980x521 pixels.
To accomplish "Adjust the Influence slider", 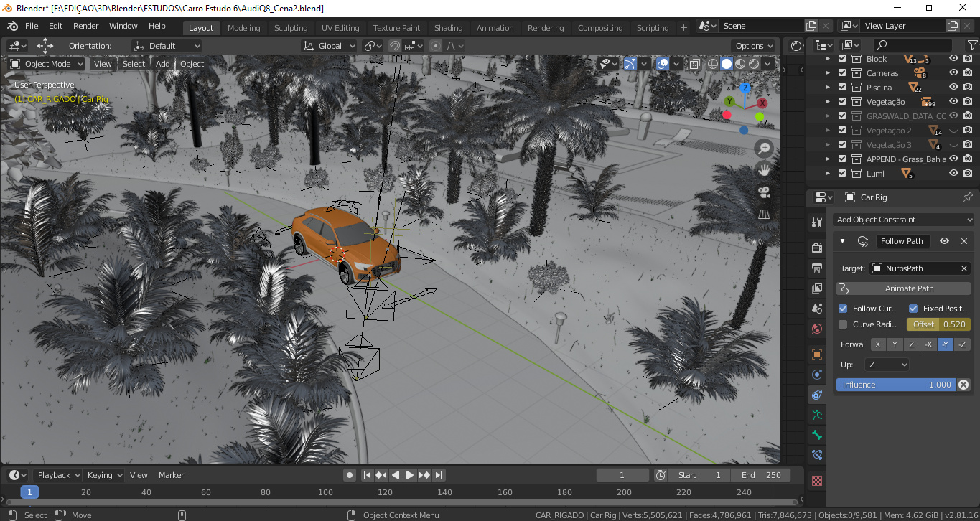I will pyautogui.click(x=896, y=385).
